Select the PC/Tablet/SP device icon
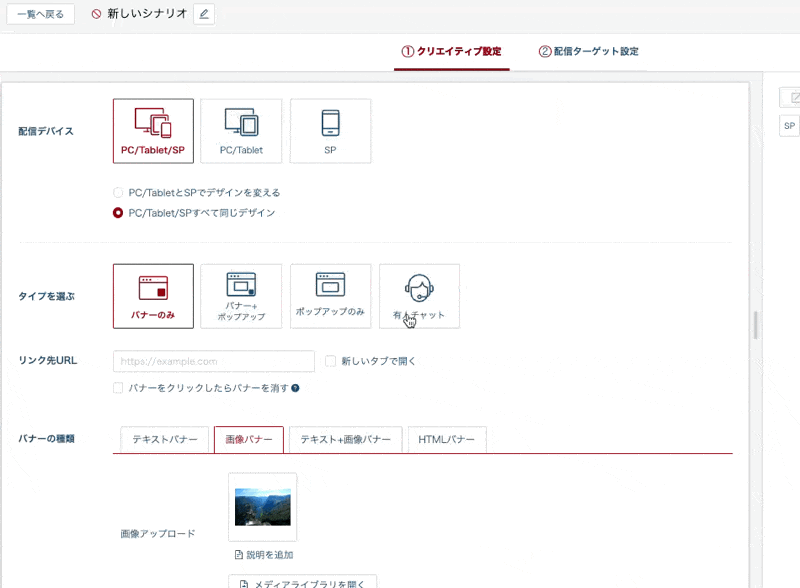800x588 pixels. tap(153, 123)
